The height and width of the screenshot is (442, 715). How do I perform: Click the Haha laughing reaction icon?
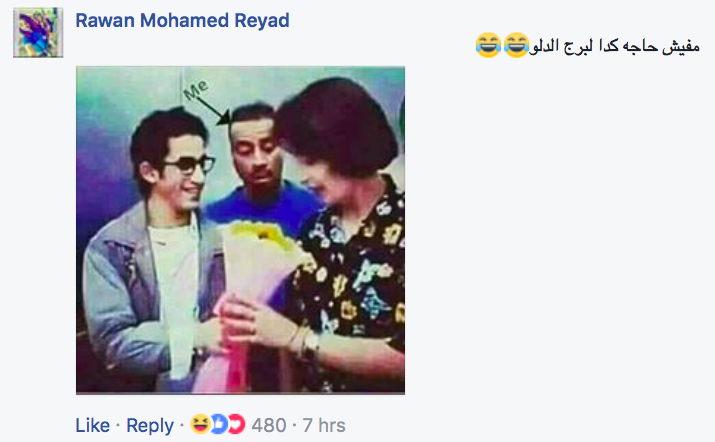coord(199,424)
